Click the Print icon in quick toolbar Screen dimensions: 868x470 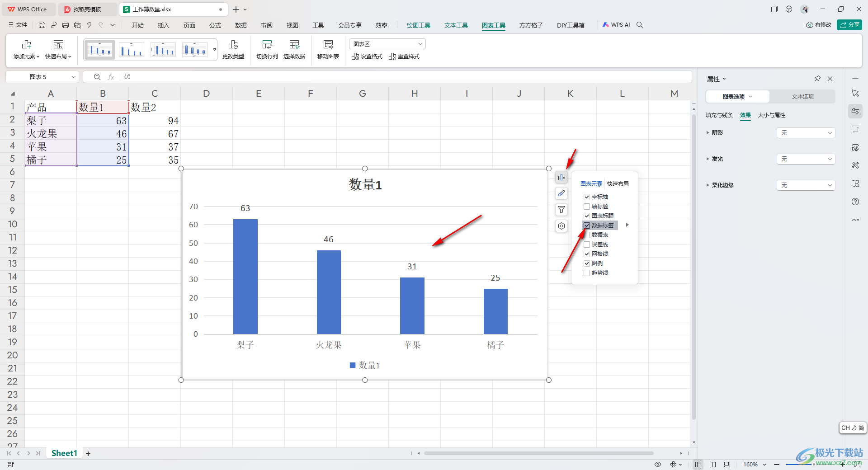click(66, 25)
